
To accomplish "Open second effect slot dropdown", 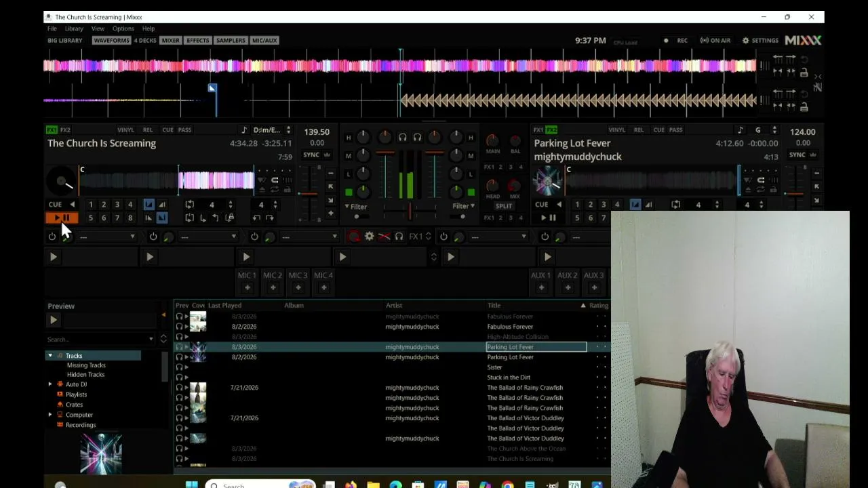I will coord(208,237).
